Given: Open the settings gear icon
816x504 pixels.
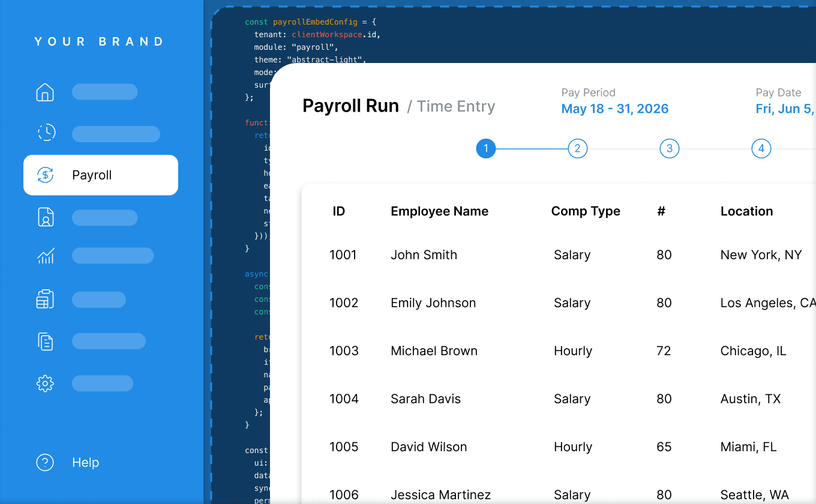Looking at the screenshot, I should [45, 383].
